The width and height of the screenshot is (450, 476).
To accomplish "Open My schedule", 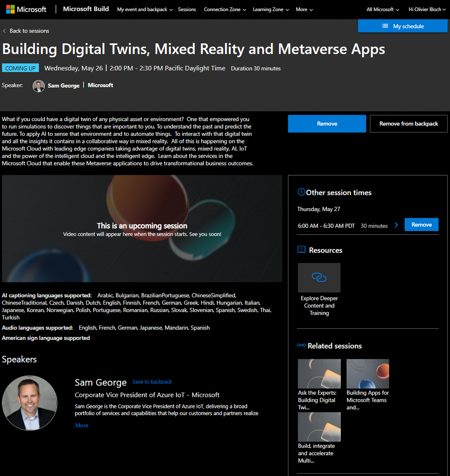I will click(x=403, y=26).
